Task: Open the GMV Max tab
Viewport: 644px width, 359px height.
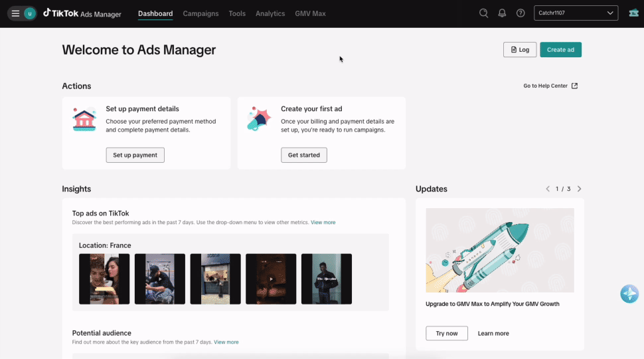Action: point(310,13)
